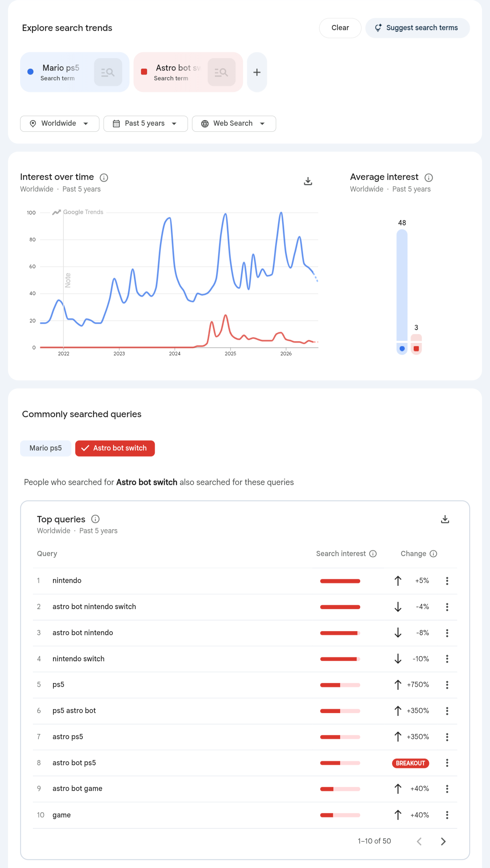
Task: Open the astro bot nintendo switch query
Action: pyautogui.click(x=94, y=607)
